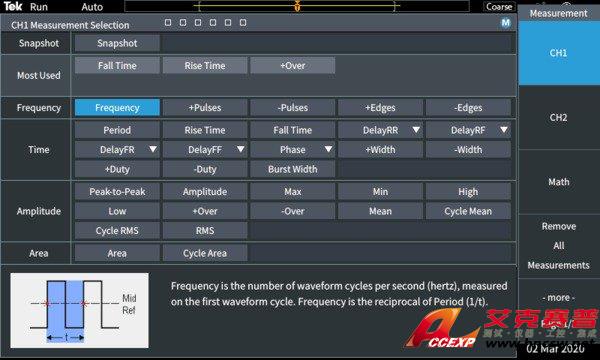
Task: Open the Phase dropdown arrow
Action: click(x=328, y=149)
